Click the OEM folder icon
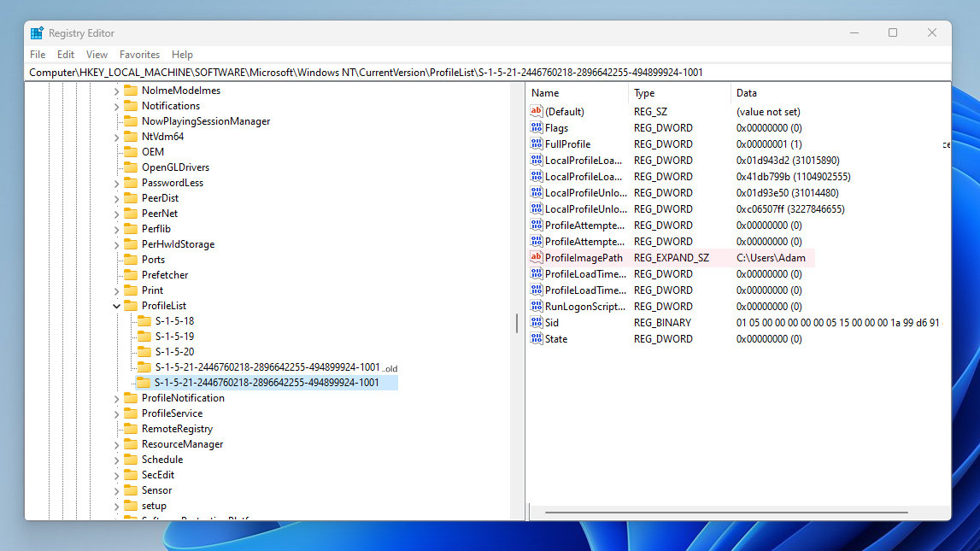 tap(131, 152)
